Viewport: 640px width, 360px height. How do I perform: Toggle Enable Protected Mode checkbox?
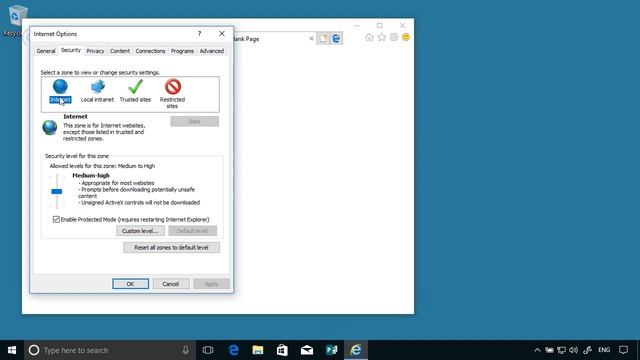(x=56, y=220)
